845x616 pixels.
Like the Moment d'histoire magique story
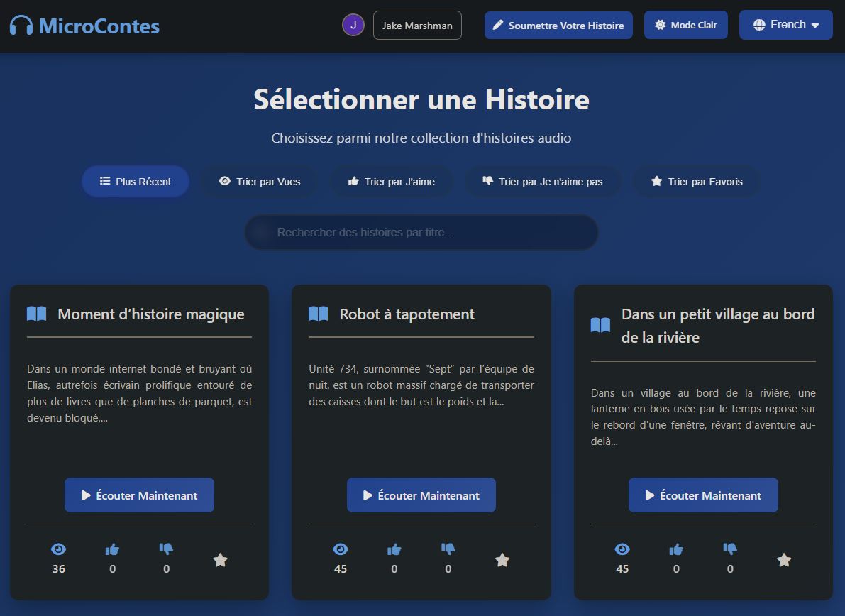112,549
